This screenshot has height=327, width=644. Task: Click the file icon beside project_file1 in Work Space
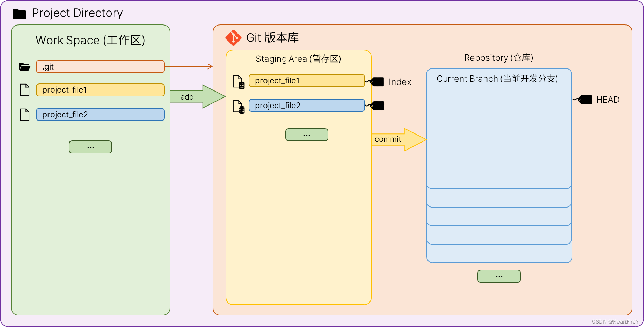[24, 90]
